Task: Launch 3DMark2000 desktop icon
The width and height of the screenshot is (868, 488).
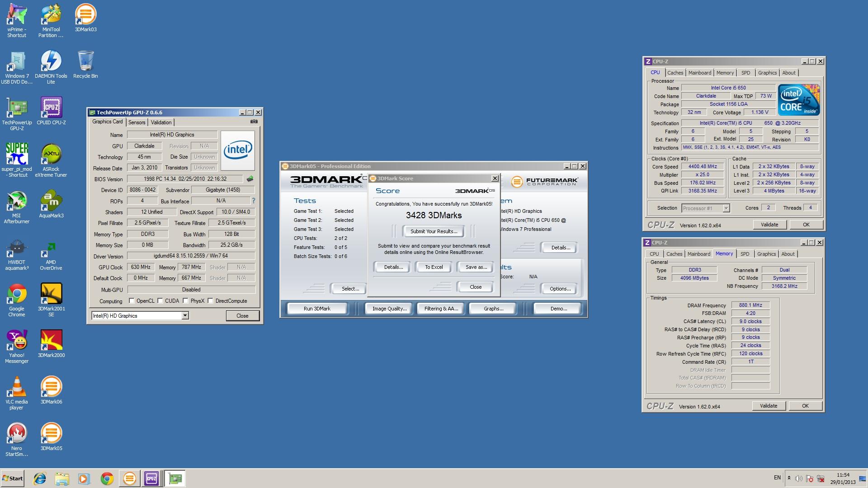Action: [51, 344]
